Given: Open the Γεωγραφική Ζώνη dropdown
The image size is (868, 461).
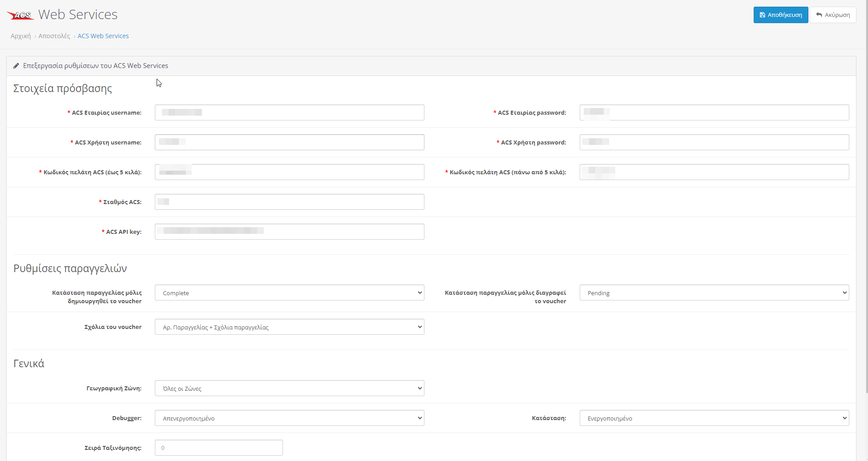Looking at the screenshot, I should 290,388.
